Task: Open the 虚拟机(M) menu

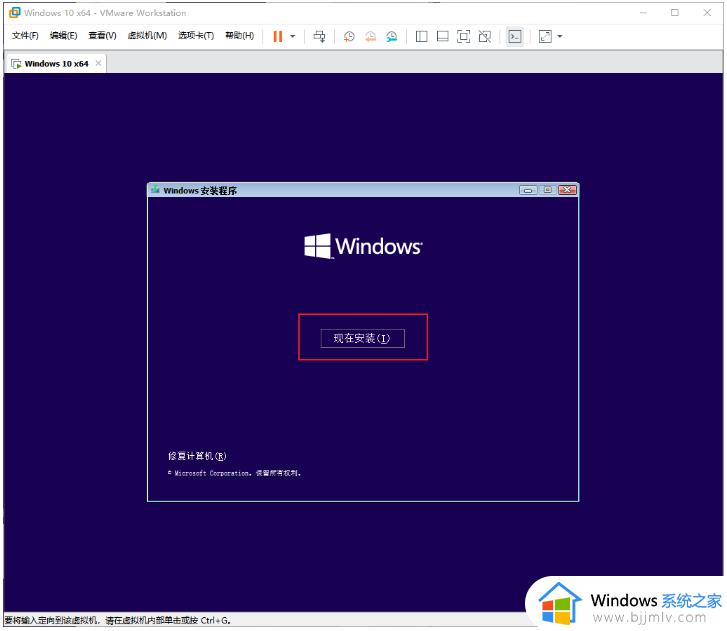Action: (x=147, y=36)
